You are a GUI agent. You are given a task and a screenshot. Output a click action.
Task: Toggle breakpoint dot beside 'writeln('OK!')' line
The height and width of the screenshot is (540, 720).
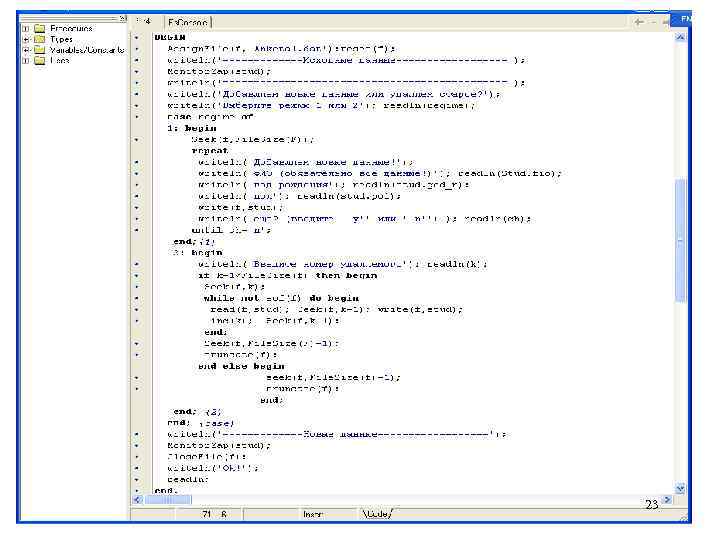(x=137, y=468)
